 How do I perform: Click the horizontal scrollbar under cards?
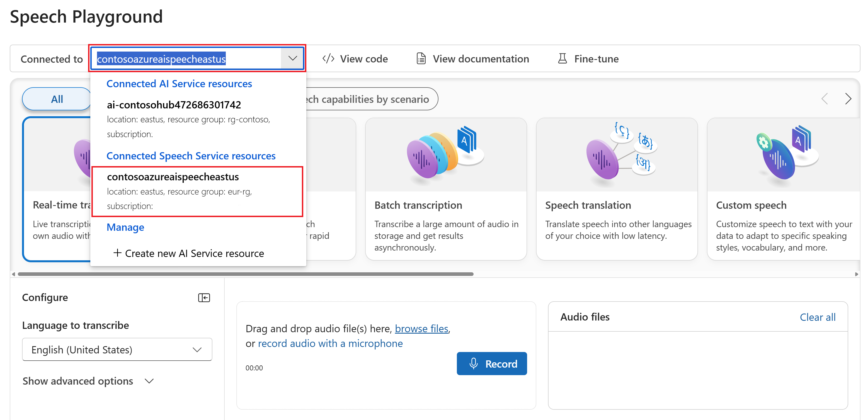click(x=245, y=274)
